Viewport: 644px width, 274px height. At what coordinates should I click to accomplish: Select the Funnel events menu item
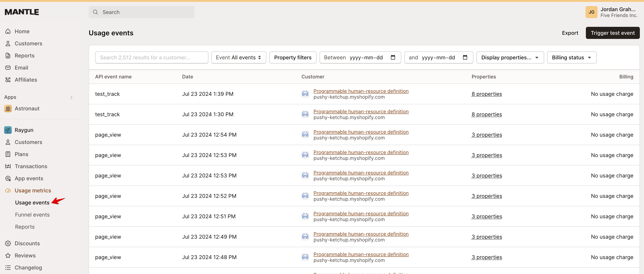click(x=32, y=214)
